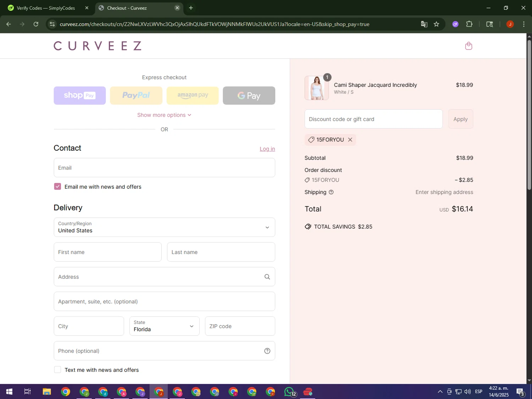Click the CURVEEZ logo
This screenshot has width=532, height=399.
tap(98, 46)
